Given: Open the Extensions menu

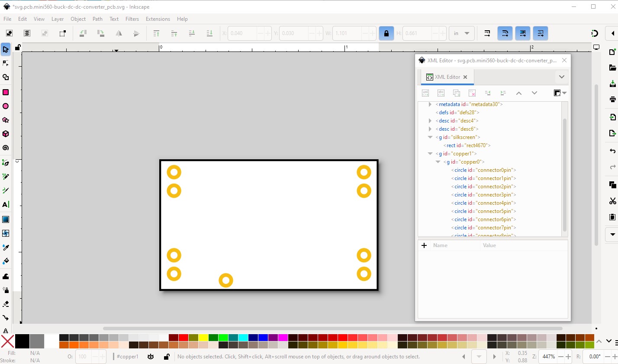Looking at the screenshot, I should coord(158,19).
